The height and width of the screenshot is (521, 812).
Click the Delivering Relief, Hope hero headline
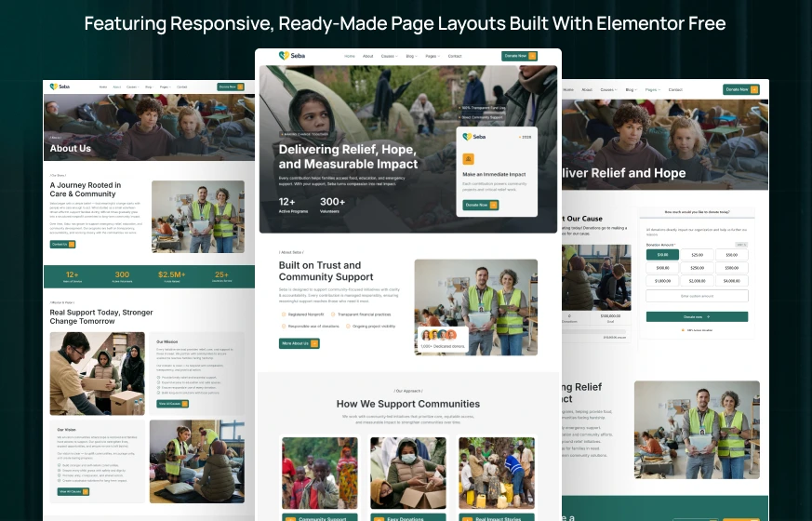(x=348, y=157)
